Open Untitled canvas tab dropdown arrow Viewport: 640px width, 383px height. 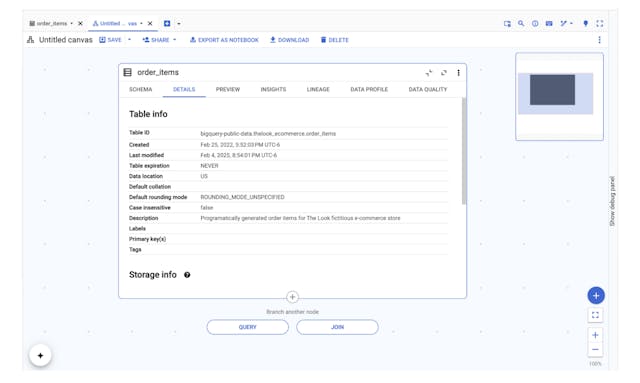141,24
